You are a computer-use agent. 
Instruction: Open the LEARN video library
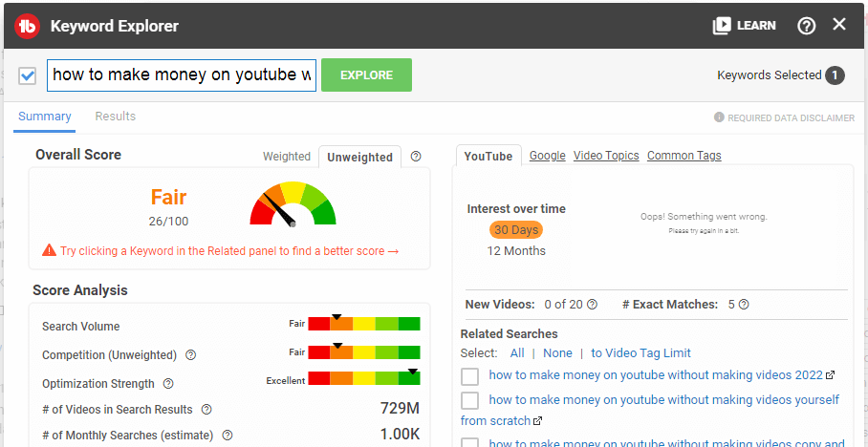[x=744, y=26]
